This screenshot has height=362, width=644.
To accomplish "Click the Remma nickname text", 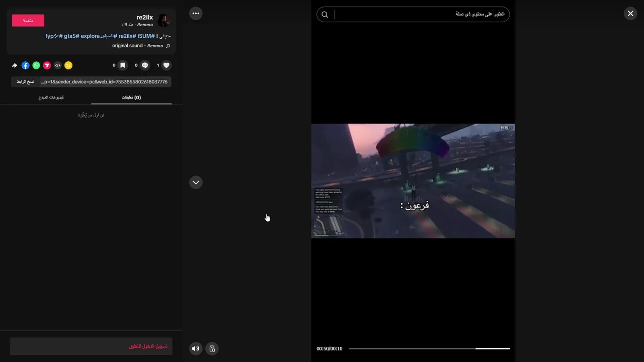I will pos(145,25).
